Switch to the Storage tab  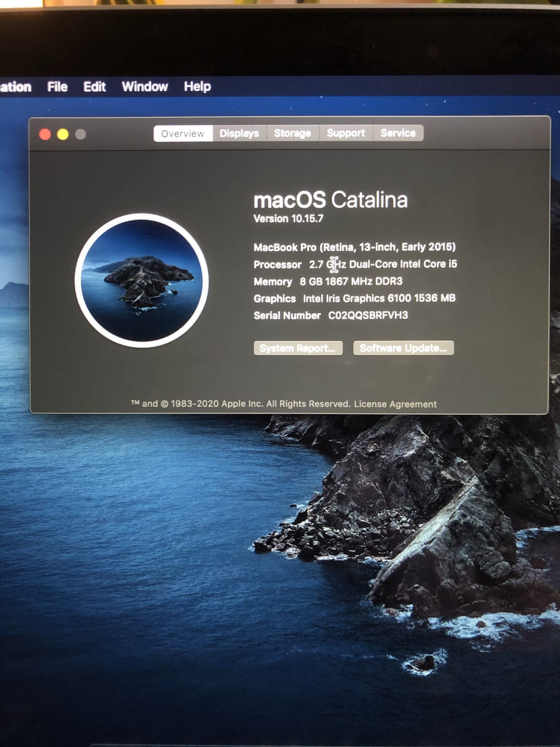(x=293, y=133)
